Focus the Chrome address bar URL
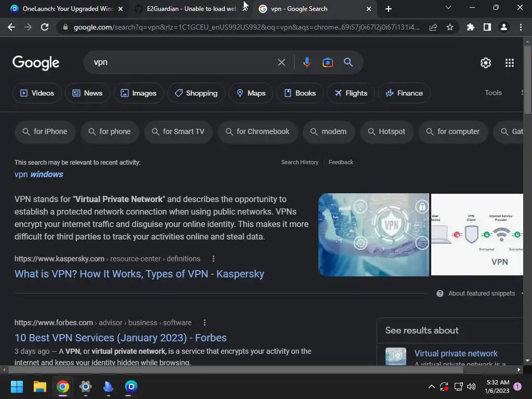This screenshot has height=399, width=532. pyautogui.click(x=246, y=27)
